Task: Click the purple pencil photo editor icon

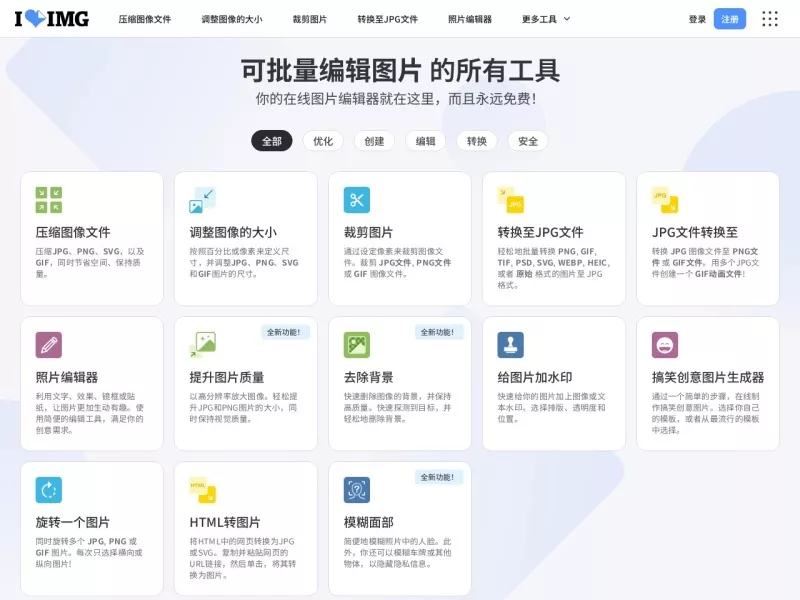Action: (48, 345)
